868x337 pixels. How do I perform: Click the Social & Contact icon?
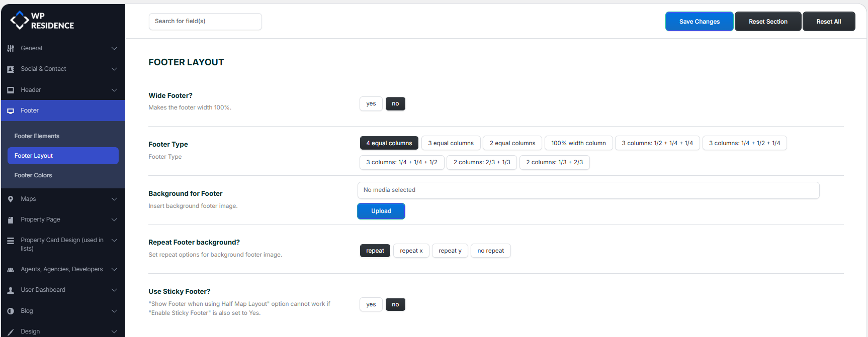point(11,69)
